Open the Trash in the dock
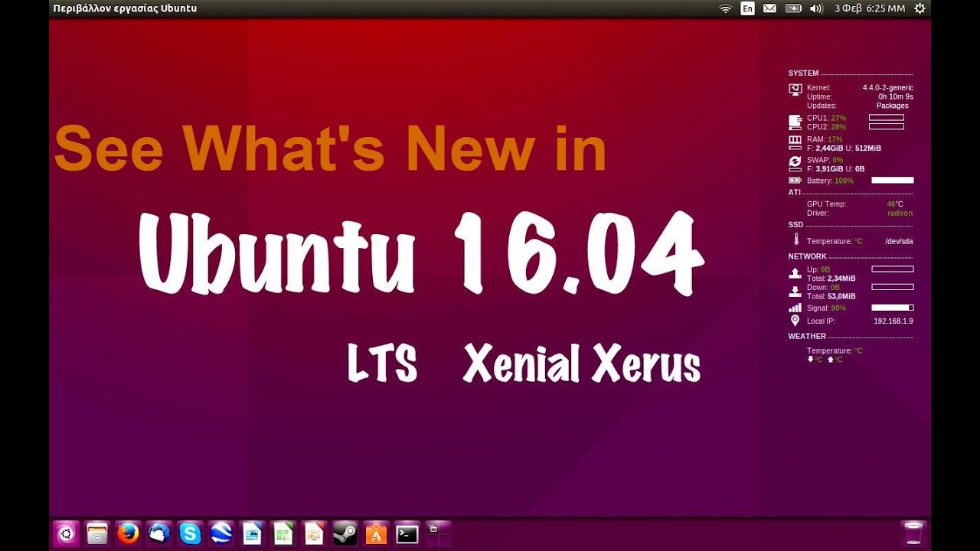The width and height of the screenshot is (980, 551). pyautogui.click(x=913, y=533)
